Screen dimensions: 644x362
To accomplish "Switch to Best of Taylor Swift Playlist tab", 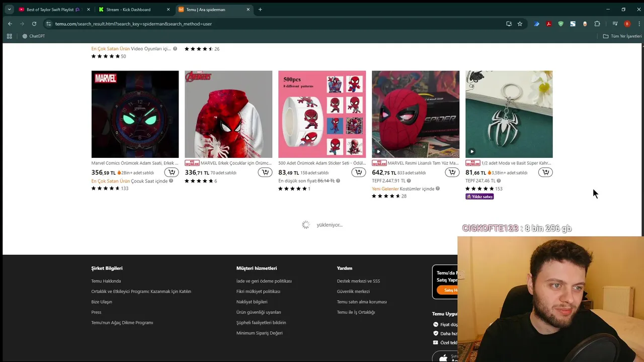I will [x=53, y=10].
